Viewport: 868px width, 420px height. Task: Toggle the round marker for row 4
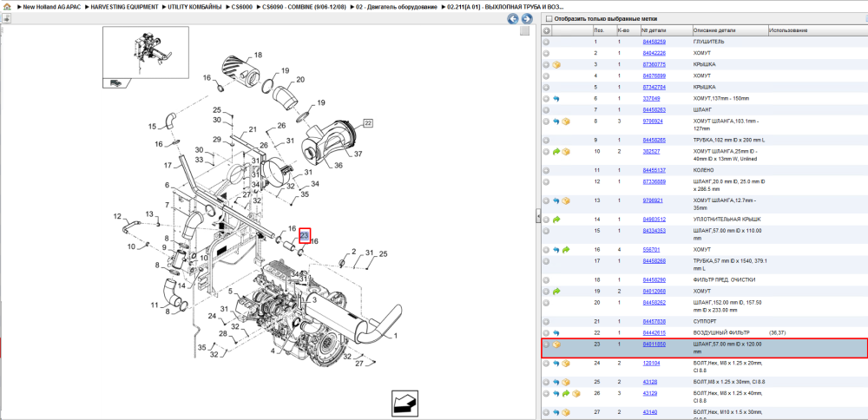546,75
